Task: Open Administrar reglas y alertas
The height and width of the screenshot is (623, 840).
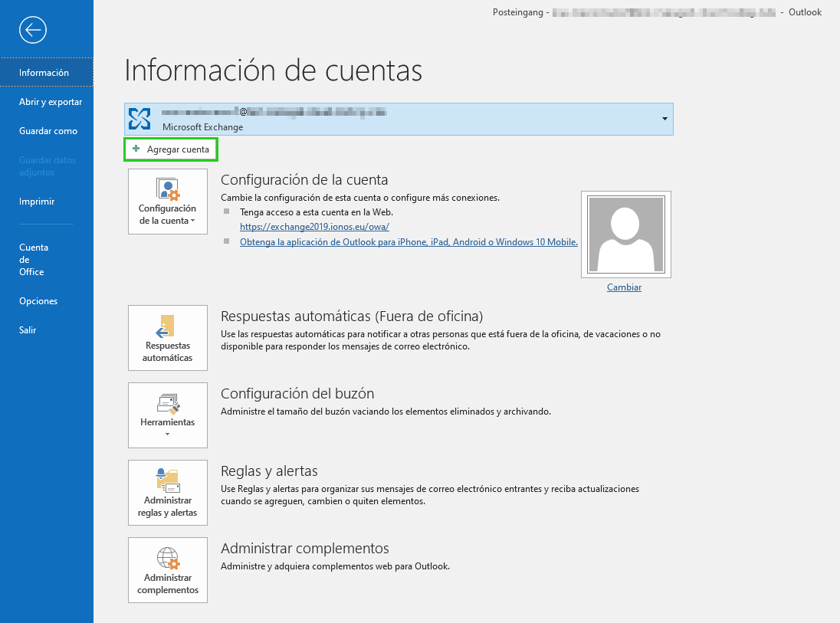Action: [x=168, y=493]
